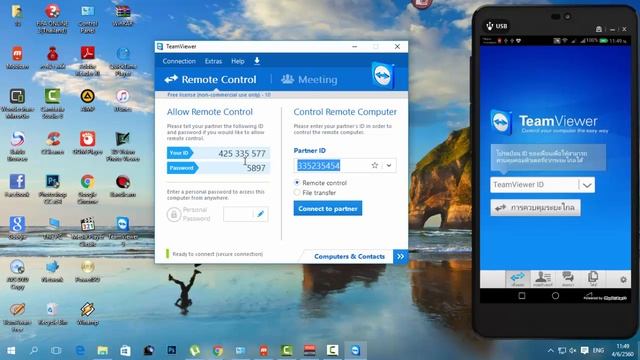Add partner ID to favorites with star icon

375,165
